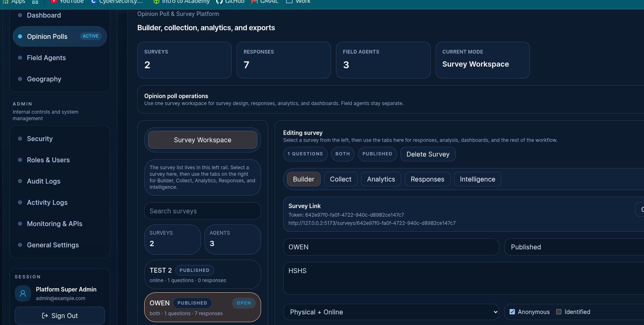644x325 pixels.
Task: Click the HSHS description text area
Action: coord(463,278)
